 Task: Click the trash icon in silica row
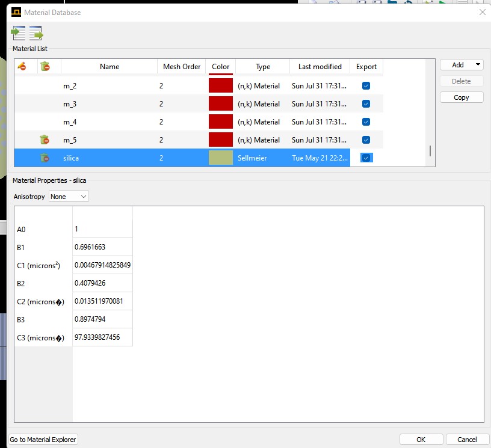pyautogui.click(x=45, y=158)
